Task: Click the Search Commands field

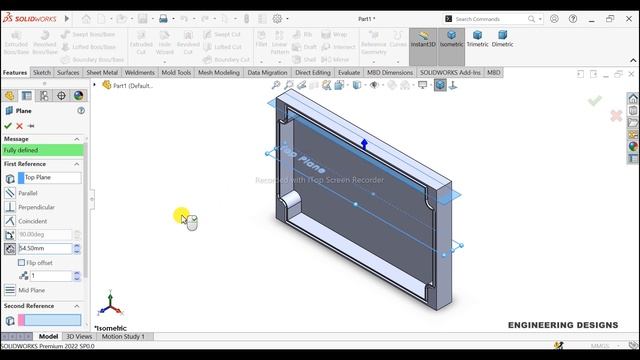Action: [x=492, y=19]
